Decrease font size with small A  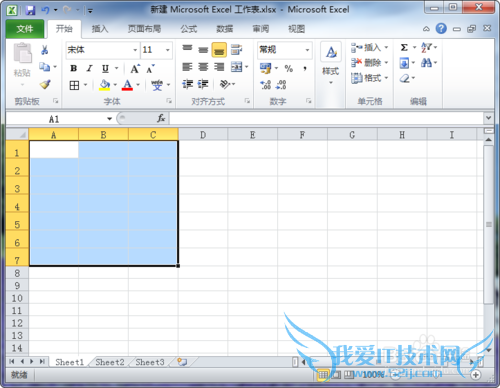pyautogui.click(x=150, y=69)
